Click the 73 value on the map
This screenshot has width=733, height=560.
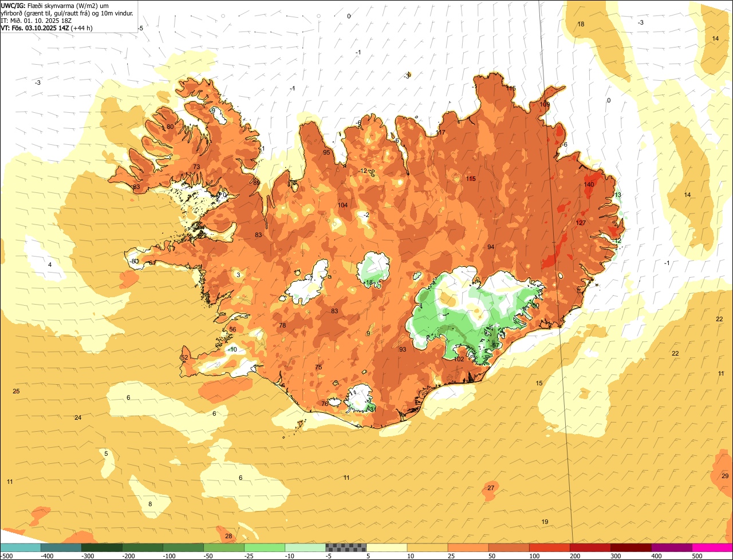tap(196, 167)
